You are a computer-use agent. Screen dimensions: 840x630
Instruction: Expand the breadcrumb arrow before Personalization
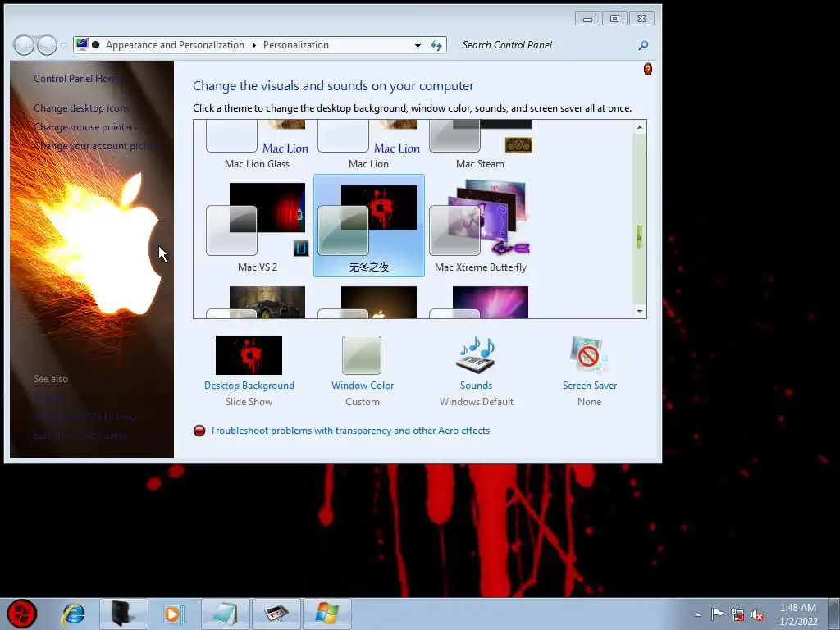[254, 46]
